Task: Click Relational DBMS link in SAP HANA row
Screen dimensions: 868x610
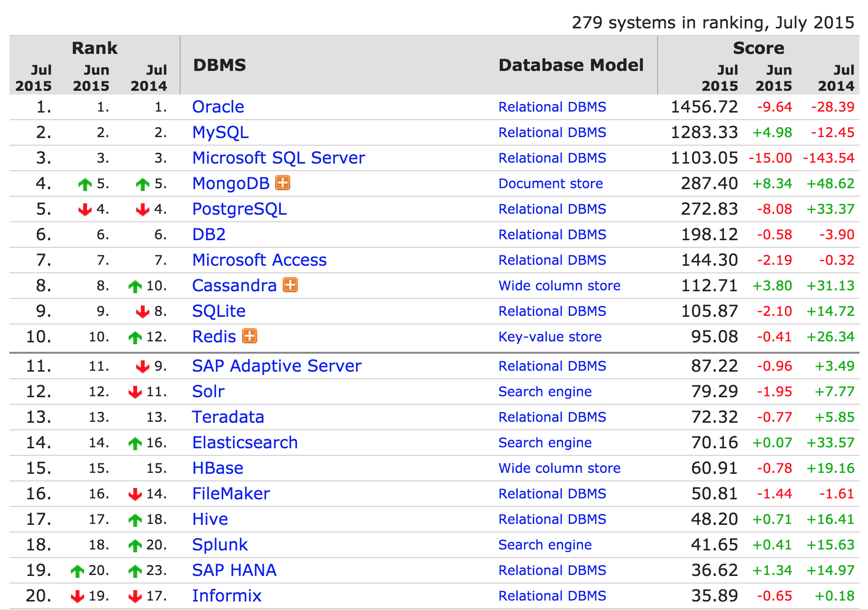Action: pyautogui.click(x=552, y=570)
